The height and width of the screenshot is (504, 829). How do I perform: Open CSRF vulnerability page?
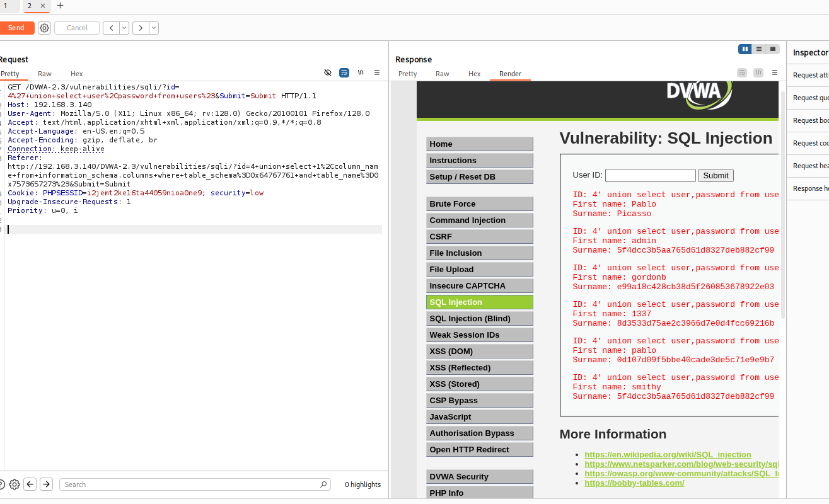(x=480, y=236)
